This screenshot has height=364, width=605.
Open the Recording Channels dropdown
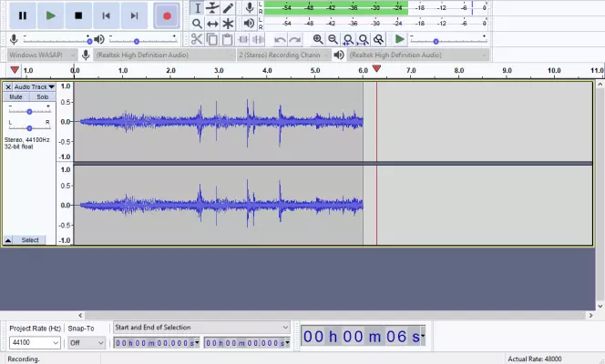click(284, 56)
